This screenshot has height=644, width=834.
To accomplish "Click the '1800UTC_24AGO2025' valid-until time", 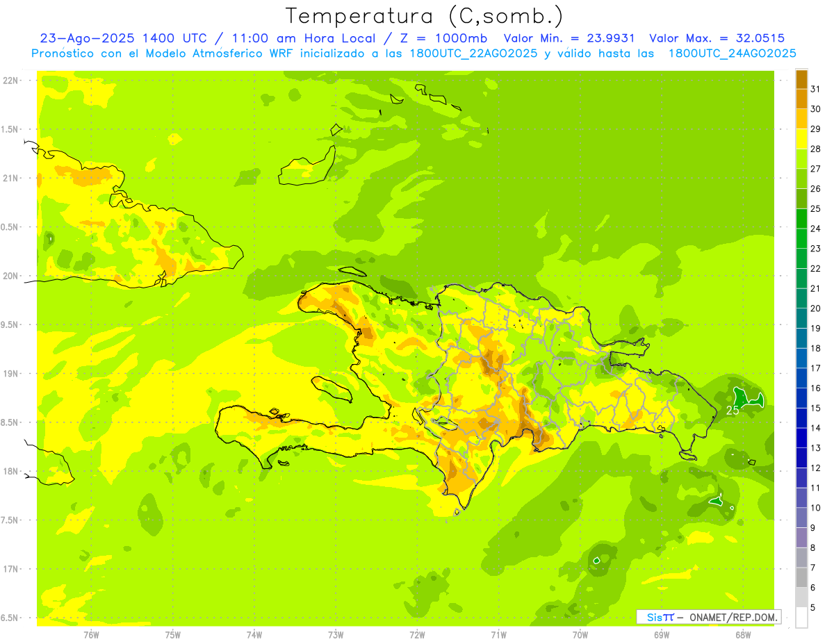I will [x=732, y=53].
